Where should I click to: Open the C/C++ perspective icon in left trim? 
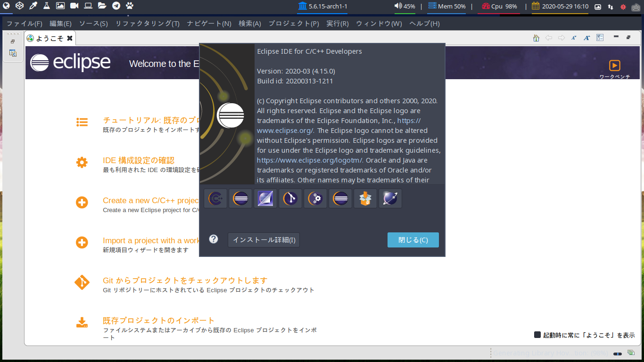(x=13, y=53)
